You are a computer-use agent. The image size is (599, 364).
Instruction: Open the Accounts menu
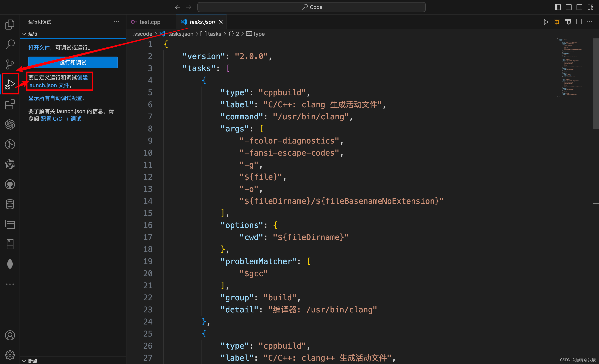click(10, 335)
